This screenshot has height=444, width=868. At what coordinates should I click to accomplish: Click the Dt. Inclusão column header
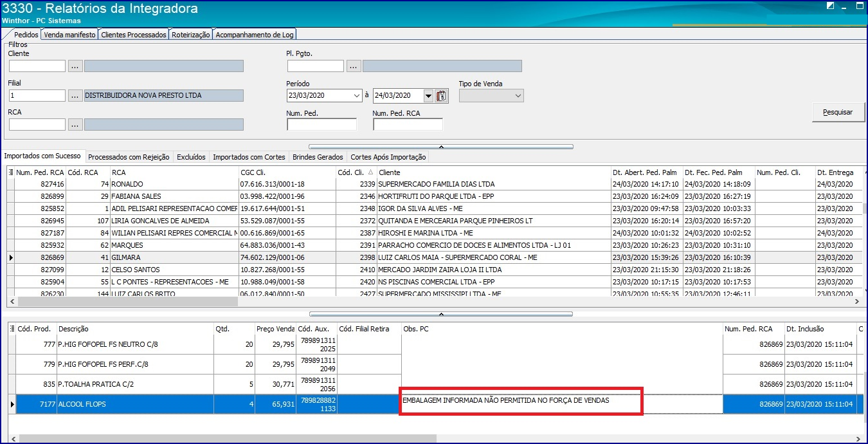tap(820, 329)
